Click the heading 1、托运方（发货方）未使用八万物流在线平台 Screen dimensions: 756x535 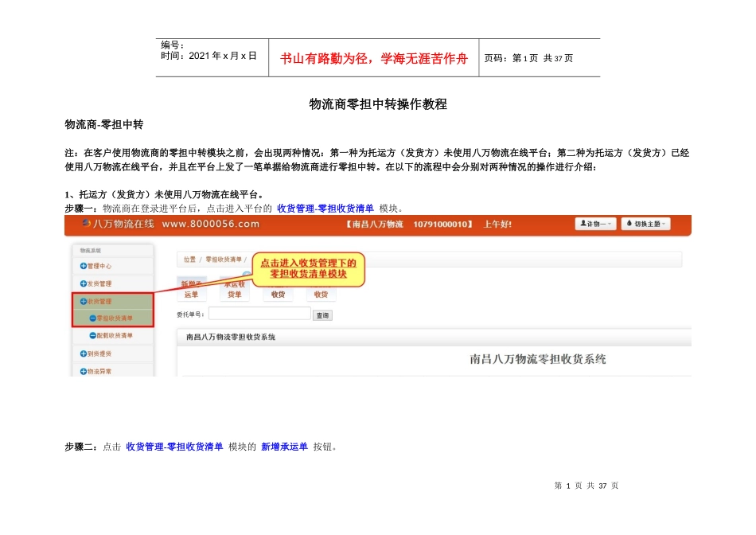click(x=165, y=194)
